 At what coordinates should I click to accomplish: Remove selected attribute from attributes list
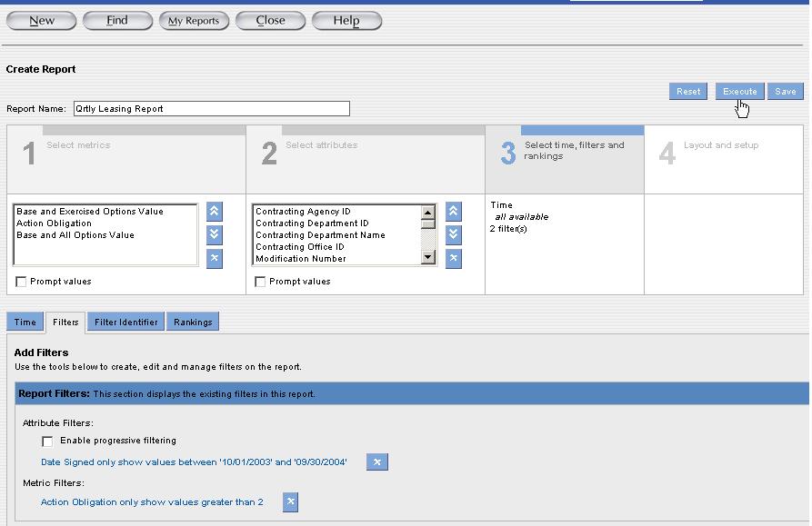[x=453, y=259]
